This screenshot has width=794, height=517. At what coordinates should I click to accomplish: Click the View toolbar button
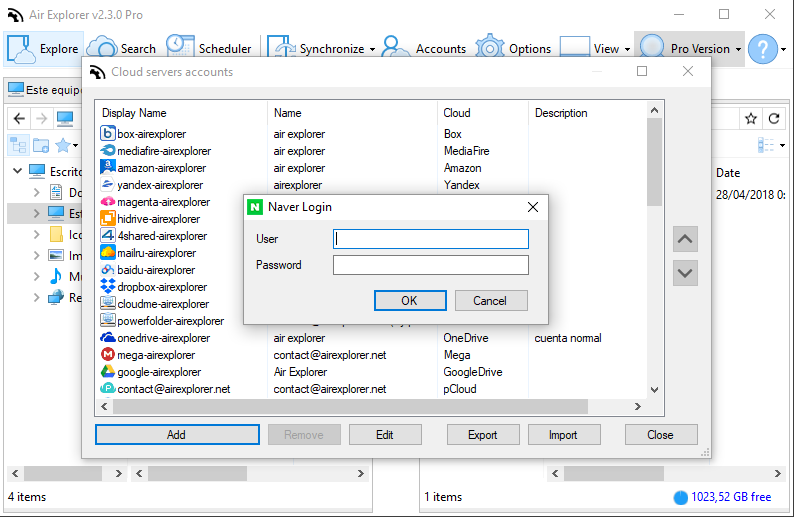pyautogui.click(x=590, y=49)
